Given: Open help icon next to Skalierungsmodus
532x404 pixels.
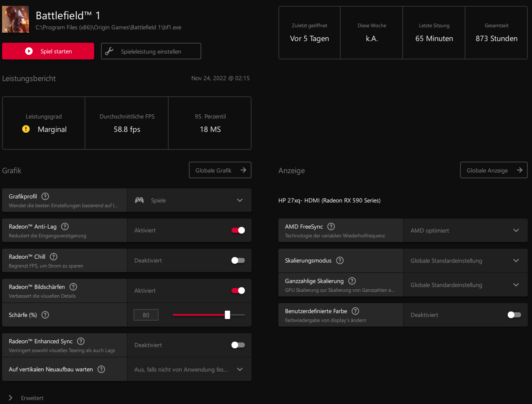Looking at the screenshot, I should coord(340,260).
